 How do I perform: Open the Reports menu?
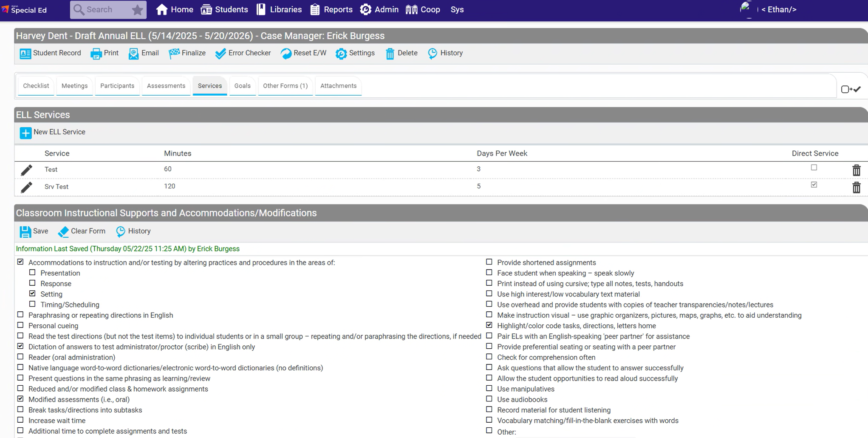tap(331, 10)
